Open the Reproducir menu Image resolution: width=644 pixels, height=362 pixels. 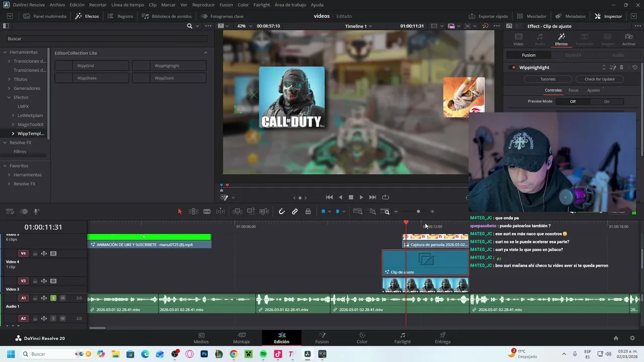203,5
